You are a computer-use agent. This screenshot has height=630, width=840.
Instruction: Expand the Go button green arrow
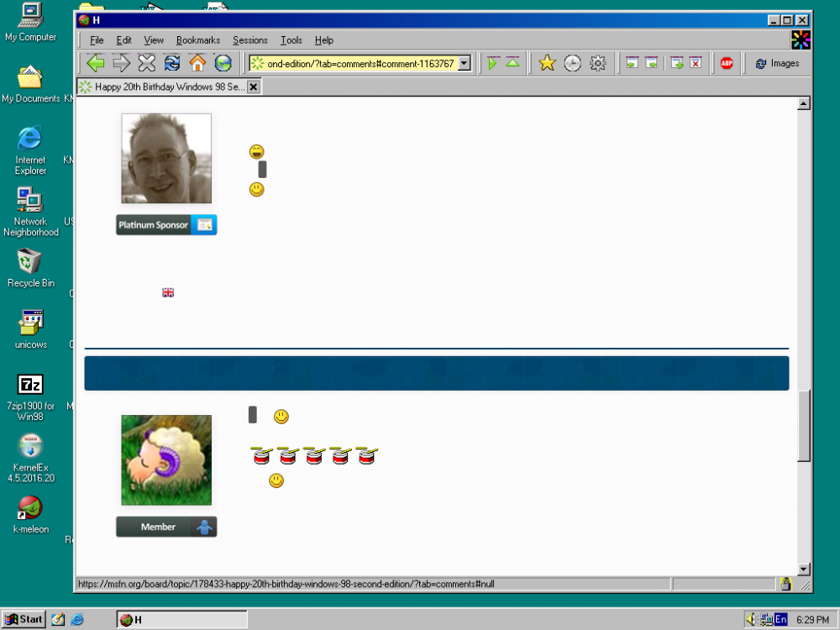click(493, 62)
